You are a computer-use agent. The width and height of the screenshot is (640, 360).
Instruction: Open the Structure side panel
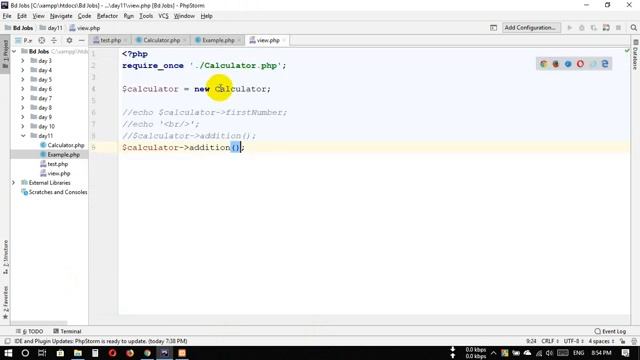(x=5, y=257)
